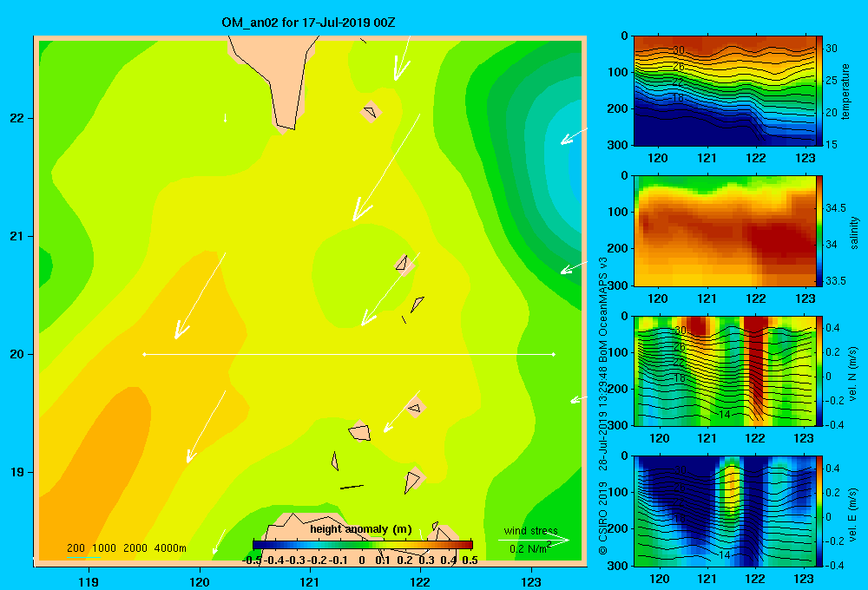Image resolution: width=868 pixels, height=590 pixels.
Task: Click the "wind stress" legend label
Action: (531, 531)
